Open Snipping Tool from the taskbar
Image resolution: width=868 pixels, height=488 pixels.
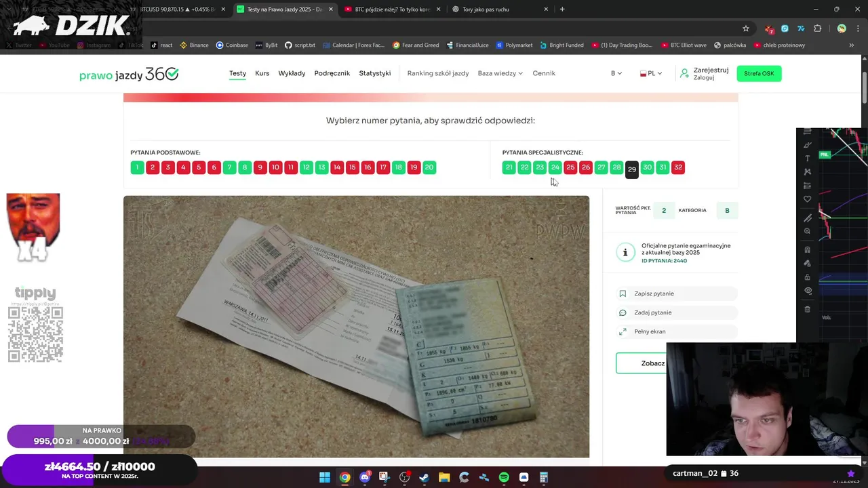384,477
